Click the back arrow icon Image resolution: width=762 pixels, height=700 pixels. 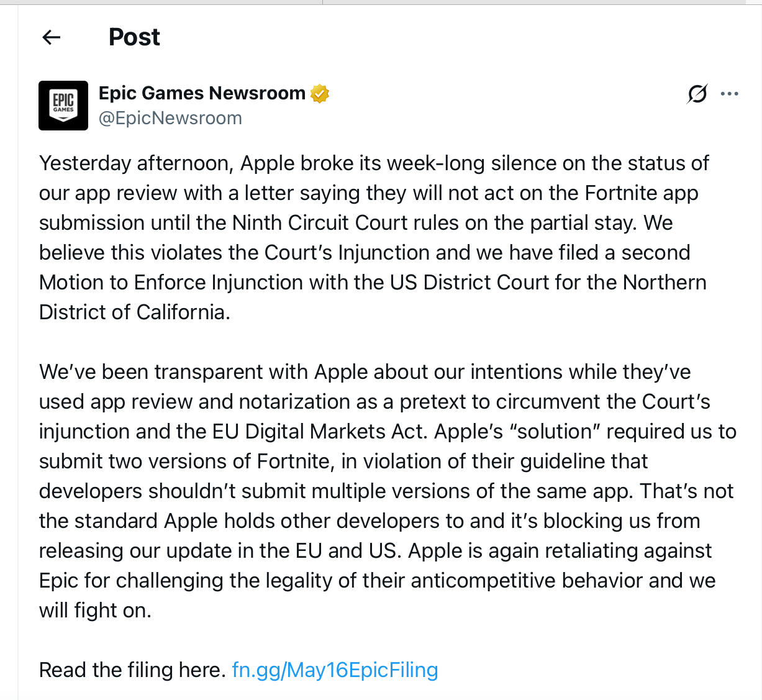click(x=52, y=37)
